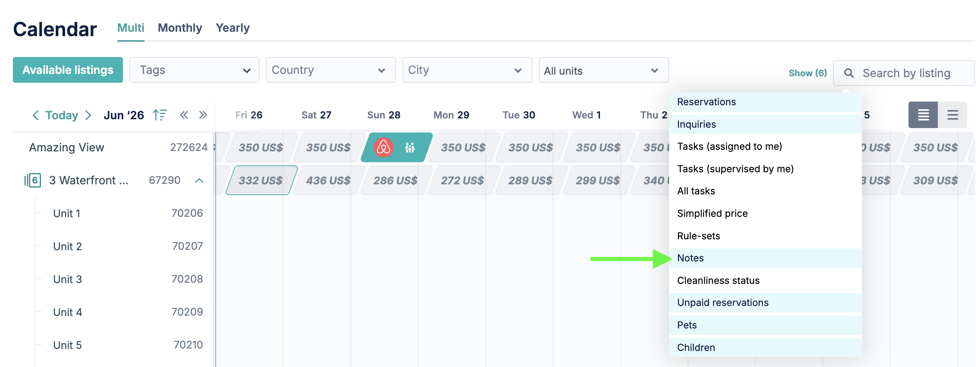Select Unit 5 in the listing tree

coord(67,345)
